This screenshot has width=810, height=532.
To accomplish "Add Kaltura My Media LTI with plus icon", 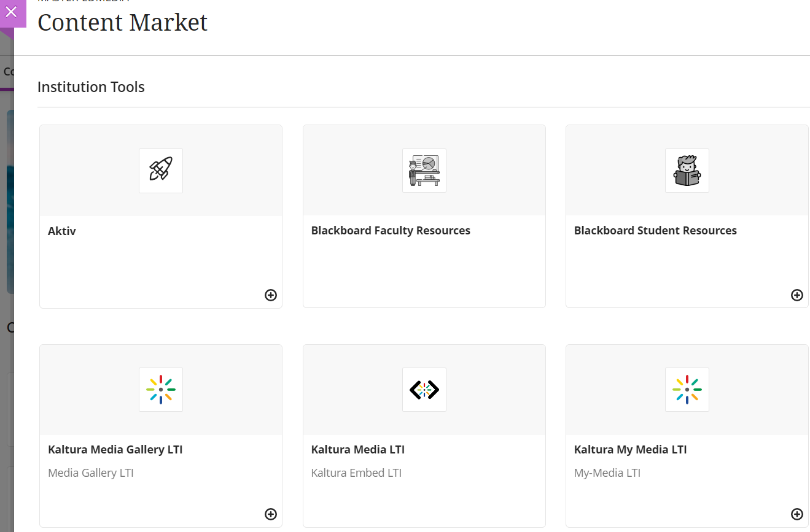I will (796, 514).
